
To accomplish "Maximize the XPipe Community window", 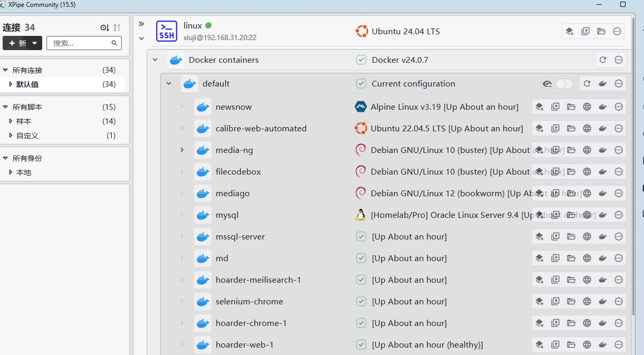I will [623, 4].
